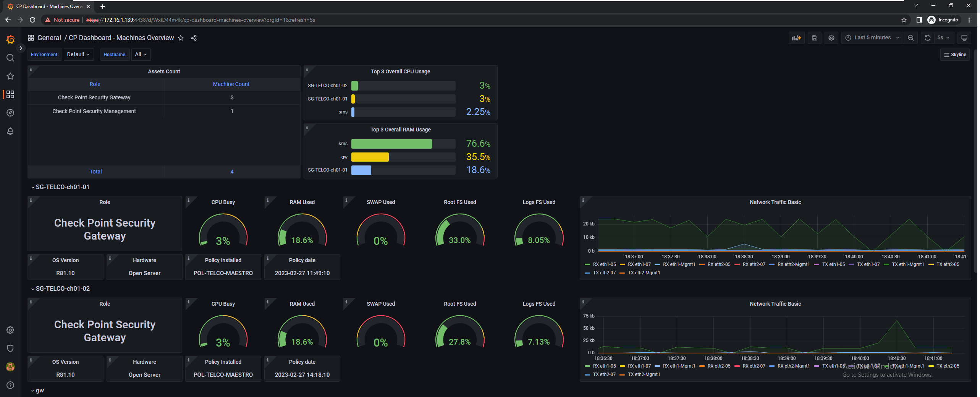980x397 pixels.
Task: Open the user profile avatar in sidebar
Action: 10,367
